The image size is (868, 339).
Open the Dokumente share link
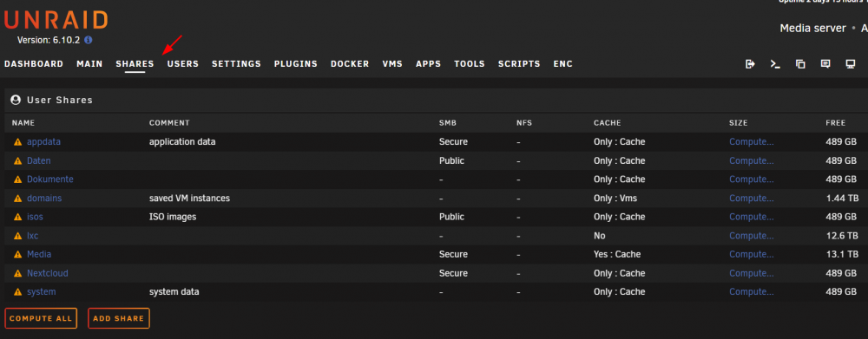click(49, 179)
